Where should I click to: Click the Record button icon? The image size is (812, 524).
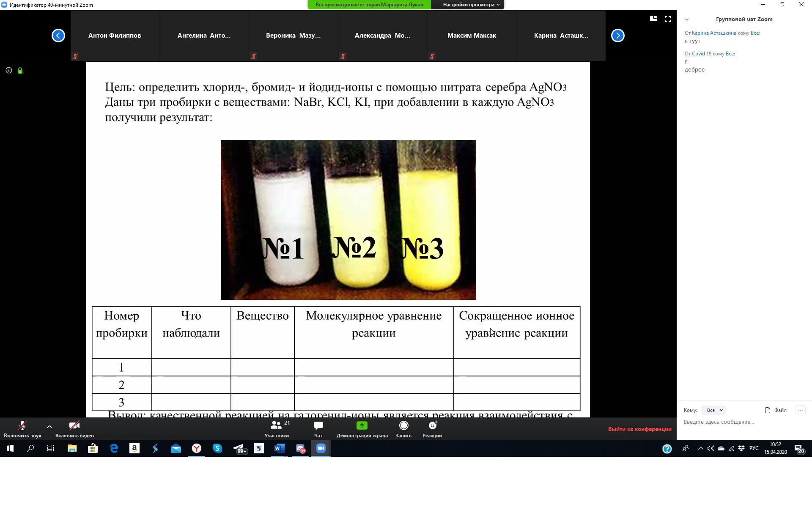coord(403,425)
